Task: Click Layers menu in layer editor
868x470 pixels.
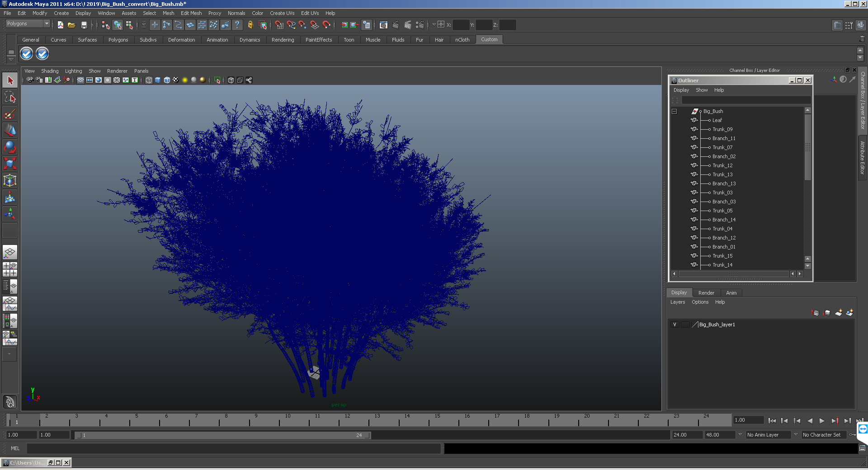Action: pos(677,302)
